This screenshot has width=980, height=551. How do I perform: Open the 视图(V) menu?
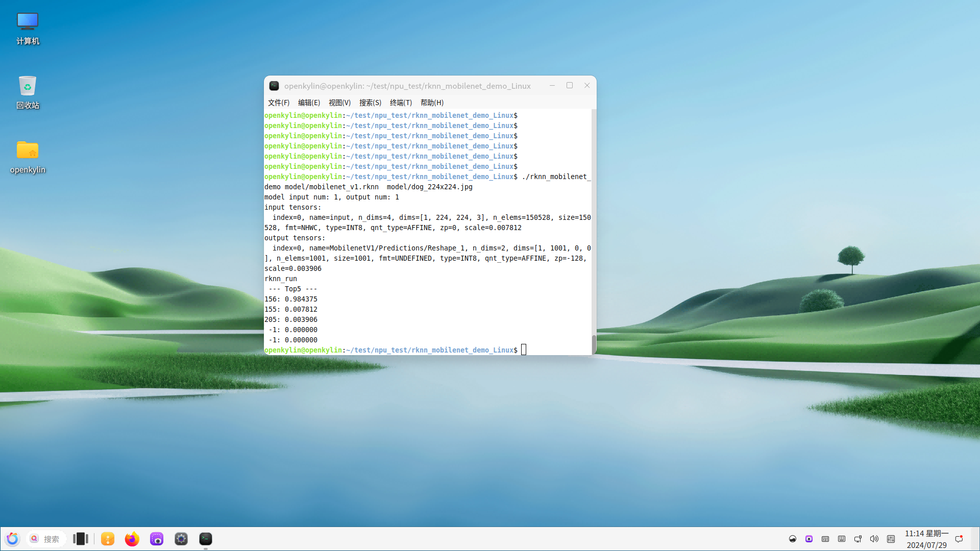pos(339,103)
